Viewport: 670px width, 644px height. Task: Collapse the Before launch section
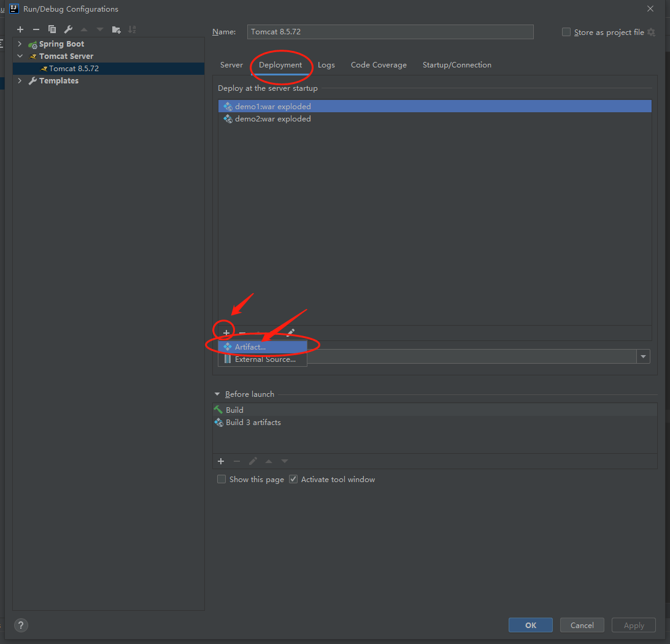pos(217,394)
